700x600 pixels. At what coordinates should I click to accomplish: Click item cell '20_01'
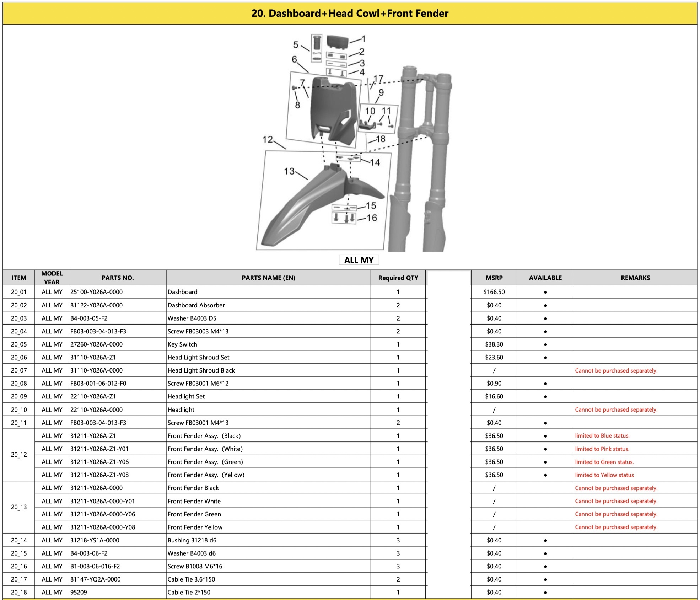pos(19,292)
